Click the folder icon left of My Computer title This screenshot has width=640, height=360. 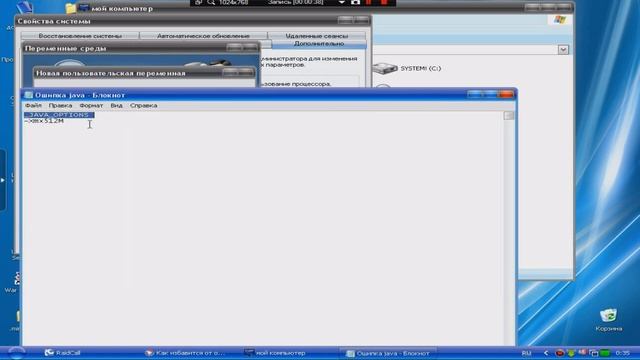(x=71, y=8)
